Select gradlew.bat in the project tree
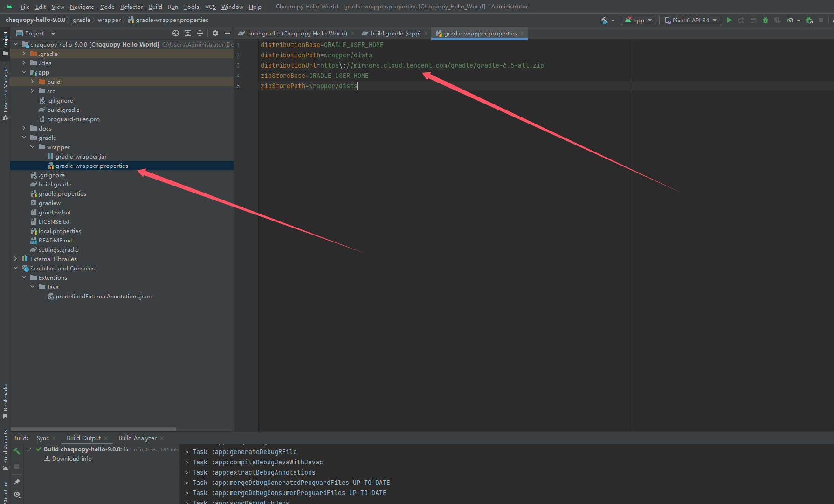The width and height of the screenshot is (834, 504). click(55, 212)
